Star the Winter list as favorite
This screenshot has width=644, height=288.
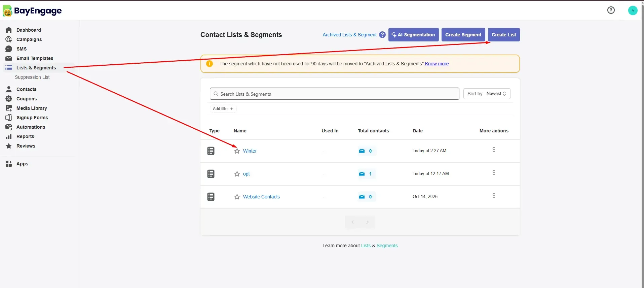[x=237, y=151]
